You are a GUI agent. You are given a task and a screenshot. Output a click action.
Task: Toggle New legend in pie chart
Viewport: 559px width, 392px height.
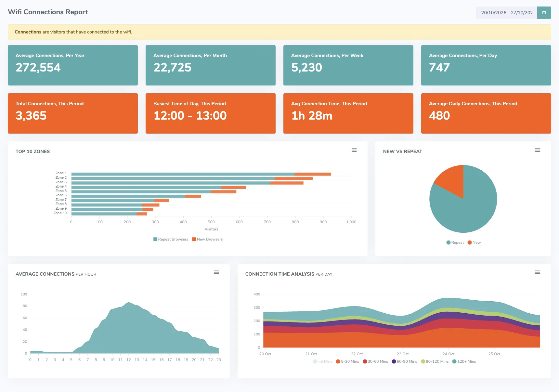point(474,242)
